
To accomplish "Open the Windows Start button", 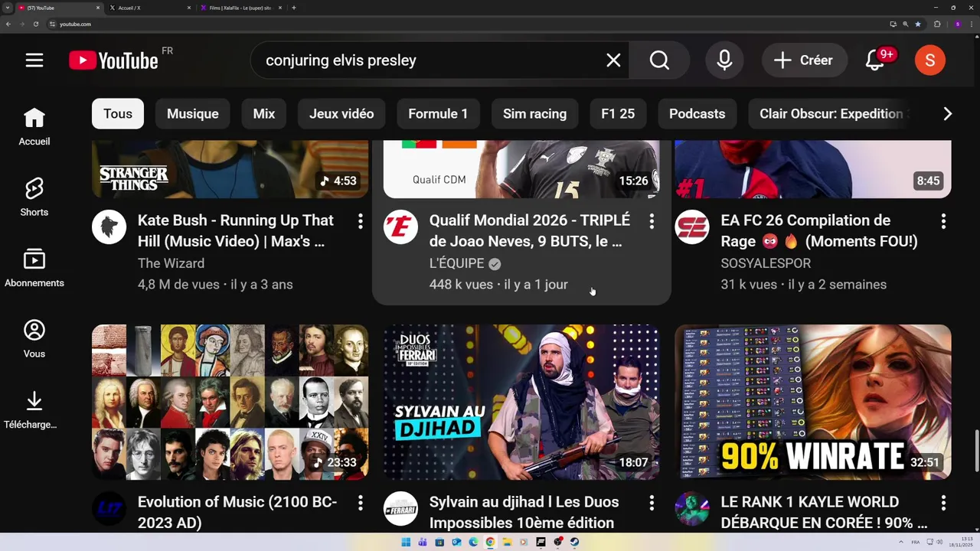I will [x=406, y=542].
